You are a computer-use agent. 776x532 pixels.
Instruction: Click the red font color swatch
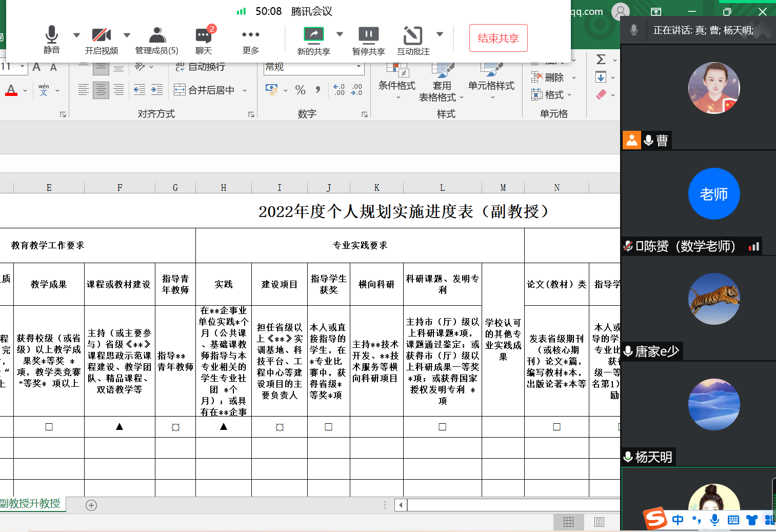coord(11,91)
